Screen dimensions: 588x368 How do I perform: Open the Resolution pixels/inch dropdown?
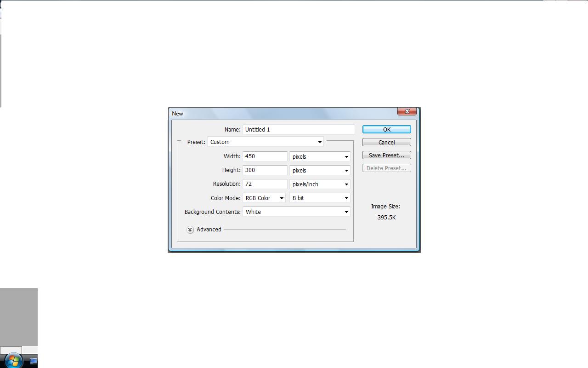point(320,184)
